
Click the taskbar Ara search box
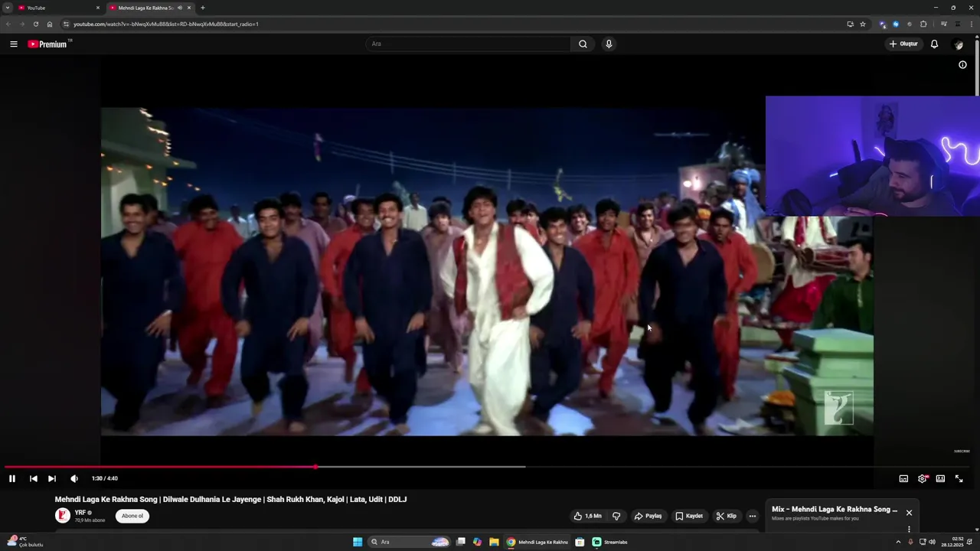409,542
